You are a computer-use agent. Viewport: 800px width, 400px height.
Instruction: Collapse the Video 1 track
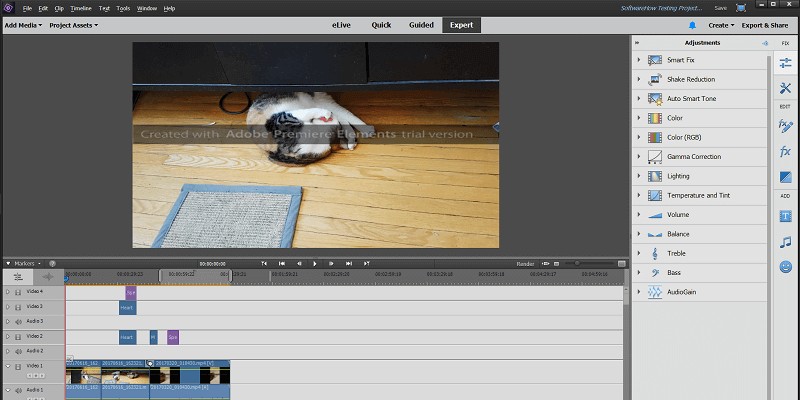[8, 366]
